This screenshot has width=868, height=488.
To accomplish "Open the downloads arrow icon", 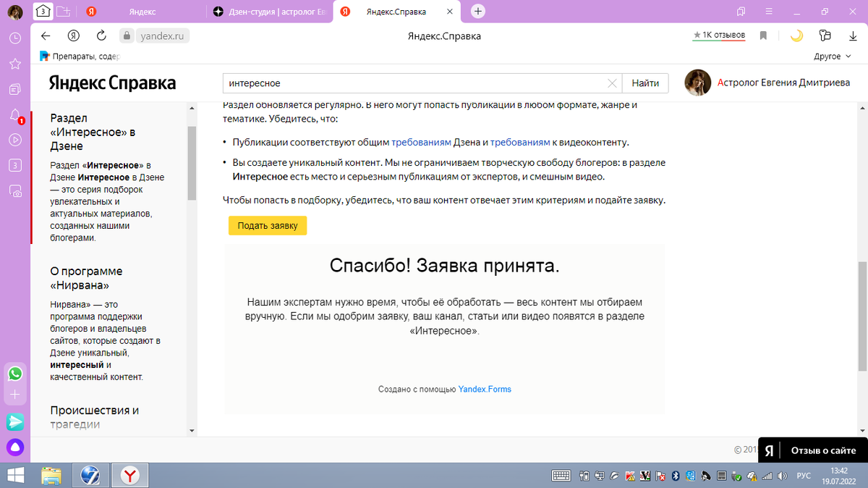I will pyautogui.click(x=853, y=35).
